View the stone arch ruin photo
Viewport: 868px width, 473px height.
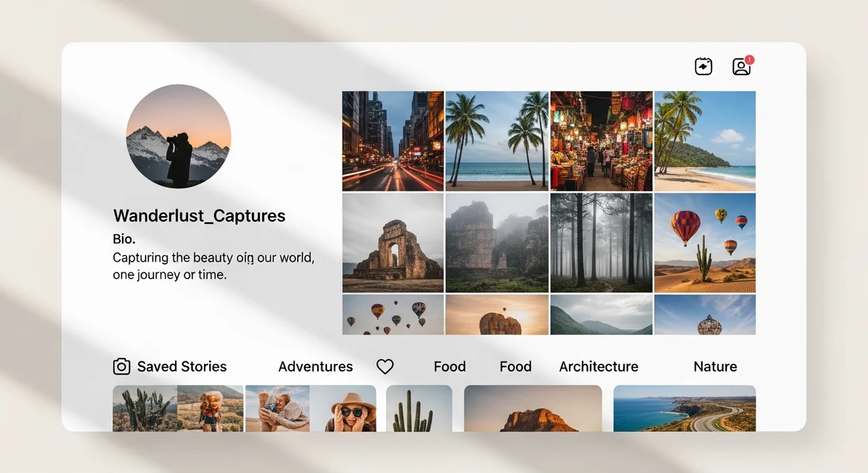393,243
